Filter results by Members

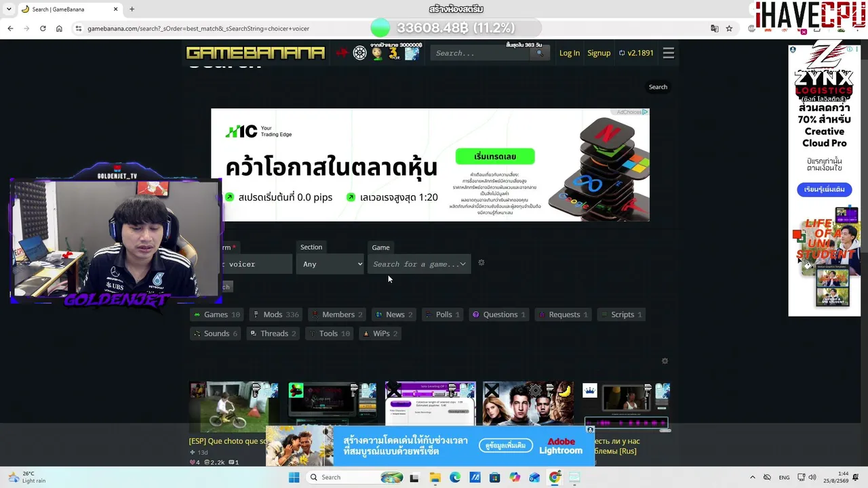pyautogui.click(x=337, y=314)
